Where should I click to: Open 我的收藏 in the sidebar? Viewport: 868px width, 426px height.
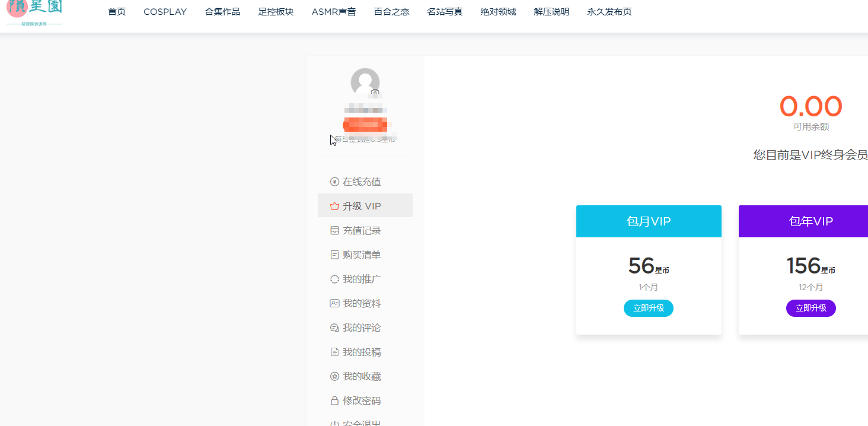click(x=365, y=376)
